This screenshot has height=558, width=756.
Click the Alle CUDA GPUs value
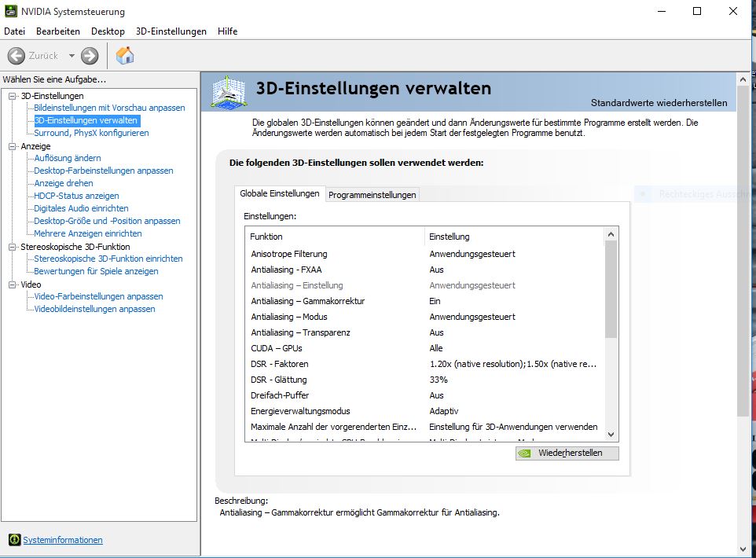click(436, 348)
